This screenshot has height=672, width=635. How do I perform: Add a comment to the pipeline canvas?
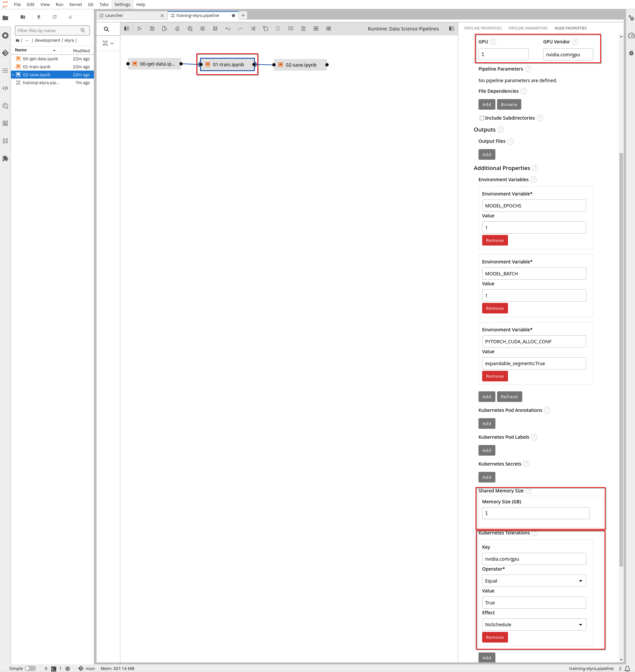291,29
